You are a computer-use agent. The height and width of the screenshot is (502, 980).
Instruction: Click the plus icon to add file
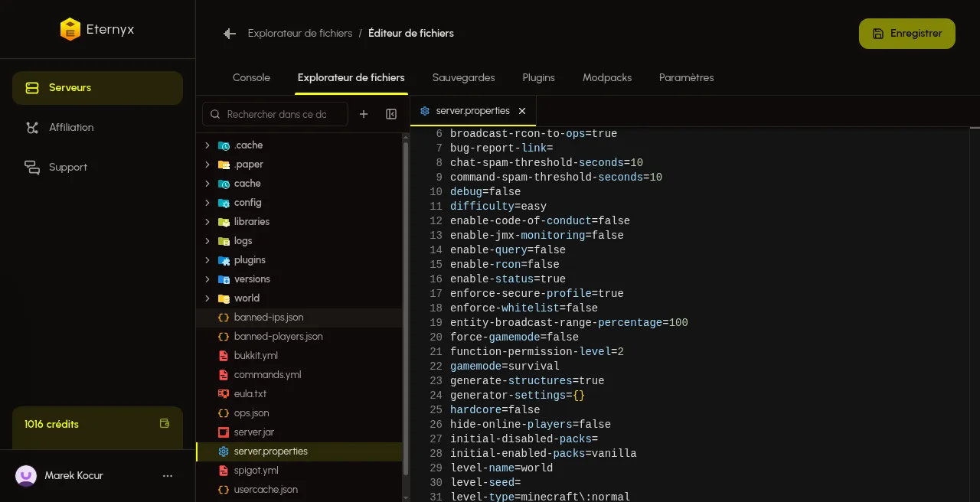[x=364, y=114]
